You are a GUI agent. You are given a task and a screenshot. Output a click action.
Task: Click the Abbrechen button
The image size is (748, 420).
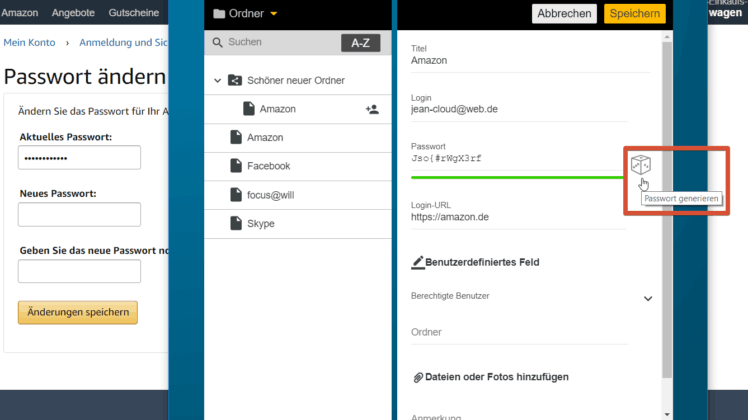[564, 14]
